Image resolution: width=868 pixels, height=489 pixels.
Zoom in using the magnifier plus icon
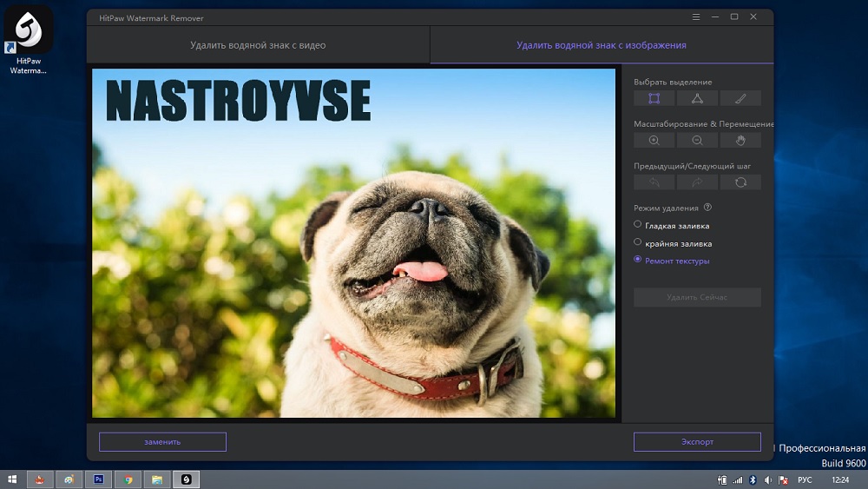[x=654, y=140]
